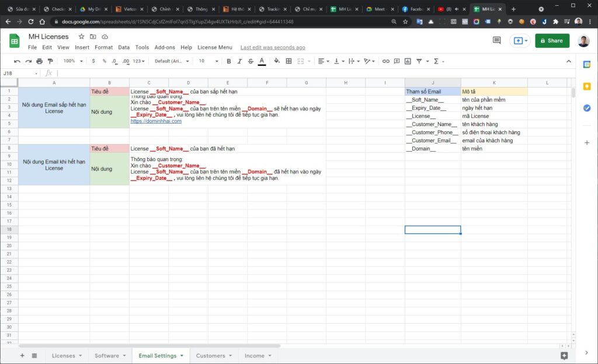The height and width of the screenshot is (364, 598).
Task: Open the zoom 100% dropdown
Action: (x=72, y=61)
